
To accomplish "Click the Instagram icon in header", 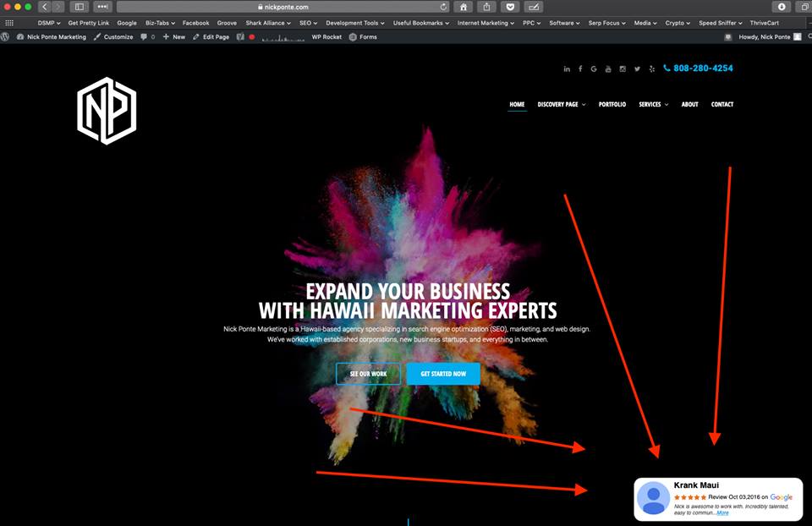I will pyautogui.click(x=623, y=68).
